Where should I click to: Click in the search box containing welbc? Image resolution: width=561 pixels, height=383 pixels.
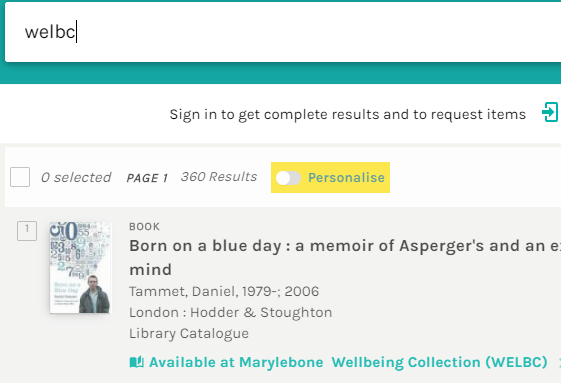tap(283, 32)
